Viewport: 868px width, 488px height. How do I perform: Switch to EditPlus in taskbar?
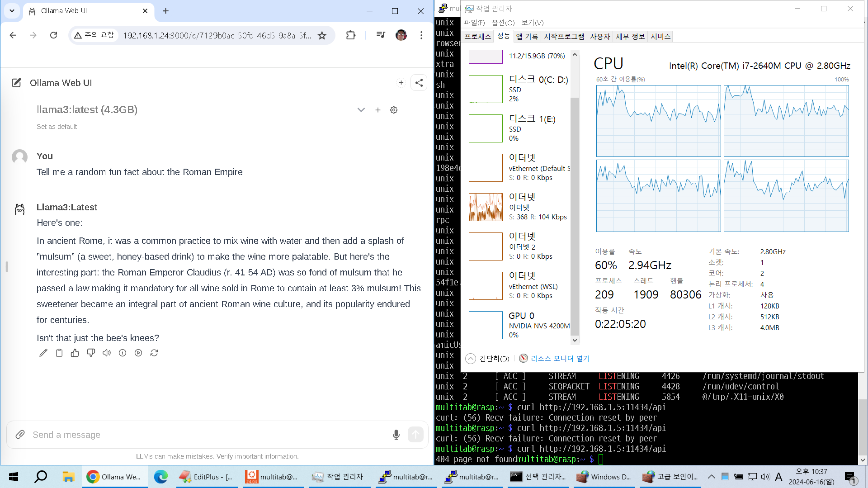pos(206,477)
